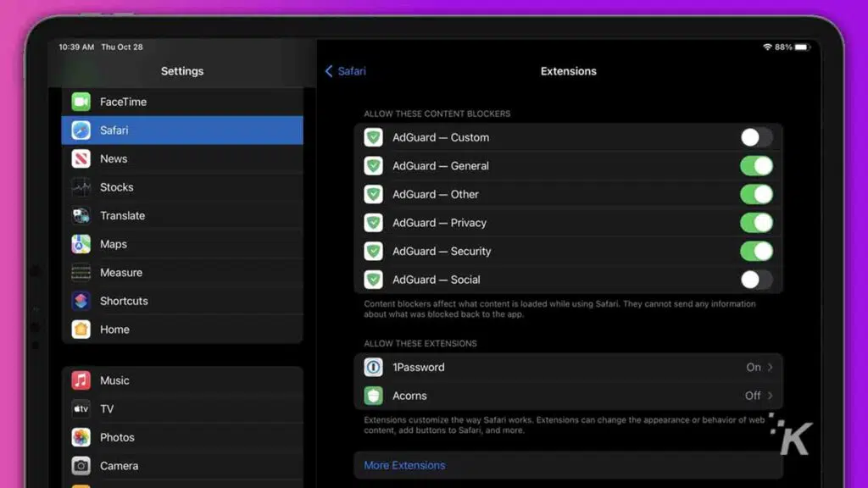Select the Maps icon

click(x=81, y=244)
